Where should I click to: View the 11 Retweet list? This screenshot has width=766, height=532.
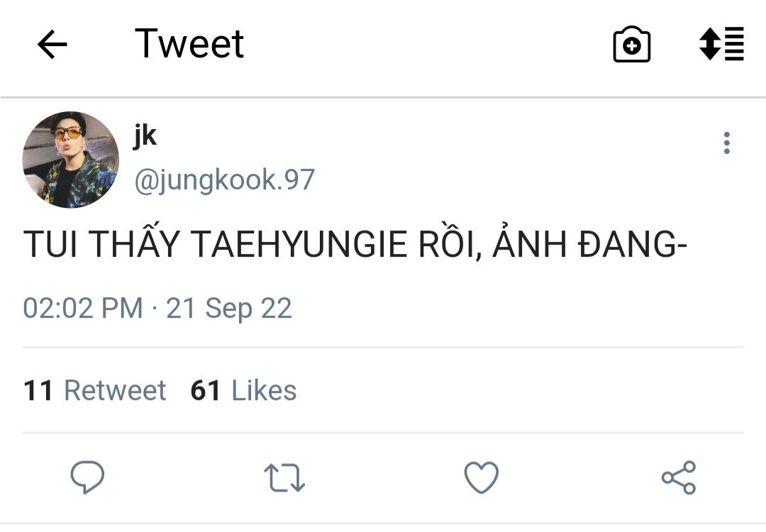pyautogui.click(x=95, y=391)
